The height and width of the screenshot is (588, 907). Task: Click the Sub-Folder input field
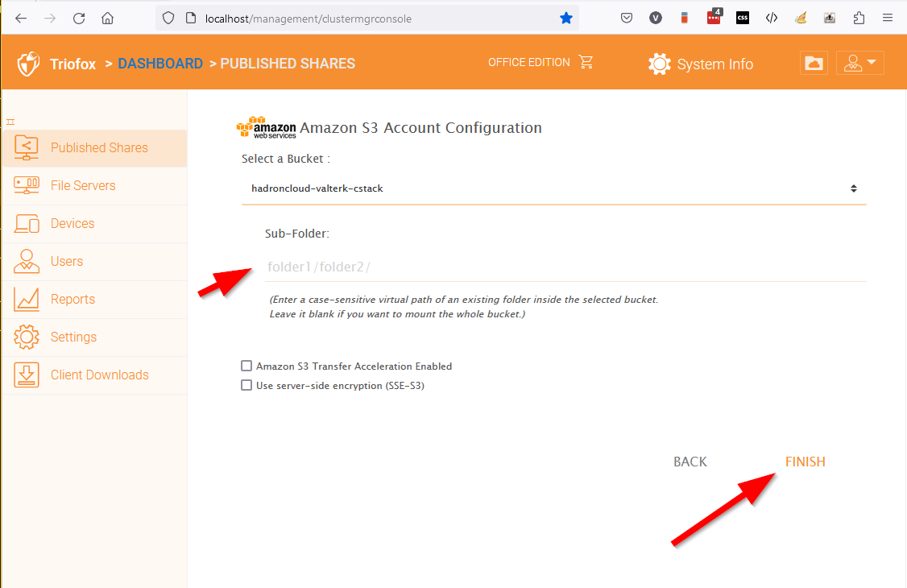pyautogui.click(x=565, y=267)
